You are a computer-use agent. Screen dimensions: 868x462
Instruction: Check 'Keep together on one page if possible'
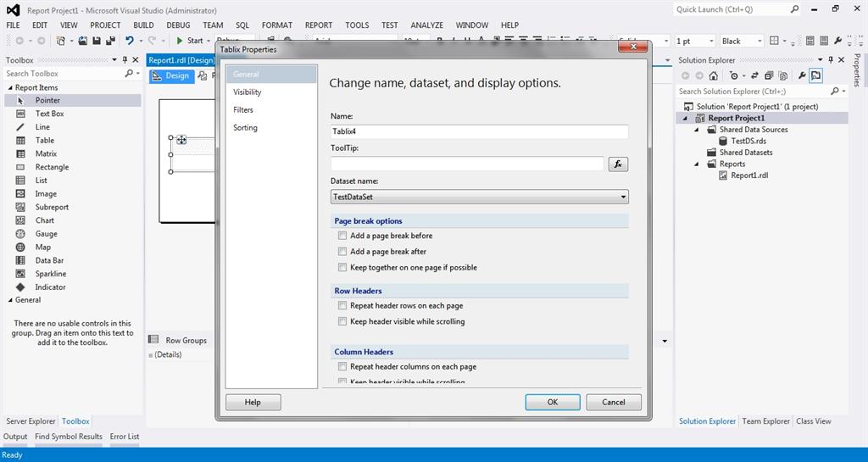pyautogui.click(x=342, y=267)
